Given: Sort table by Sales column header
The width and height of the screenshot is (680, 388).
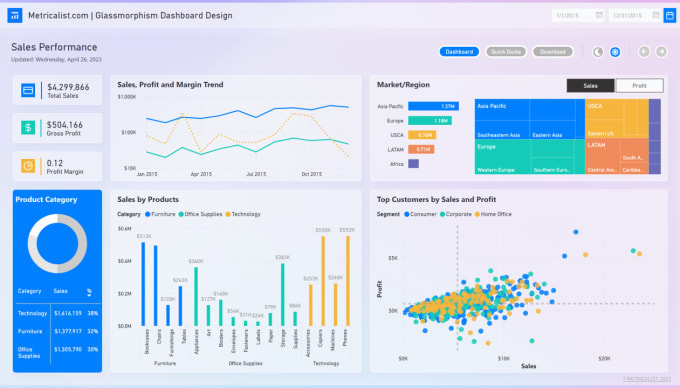Looking at the screenshot, I should click(x=60, y=291).
